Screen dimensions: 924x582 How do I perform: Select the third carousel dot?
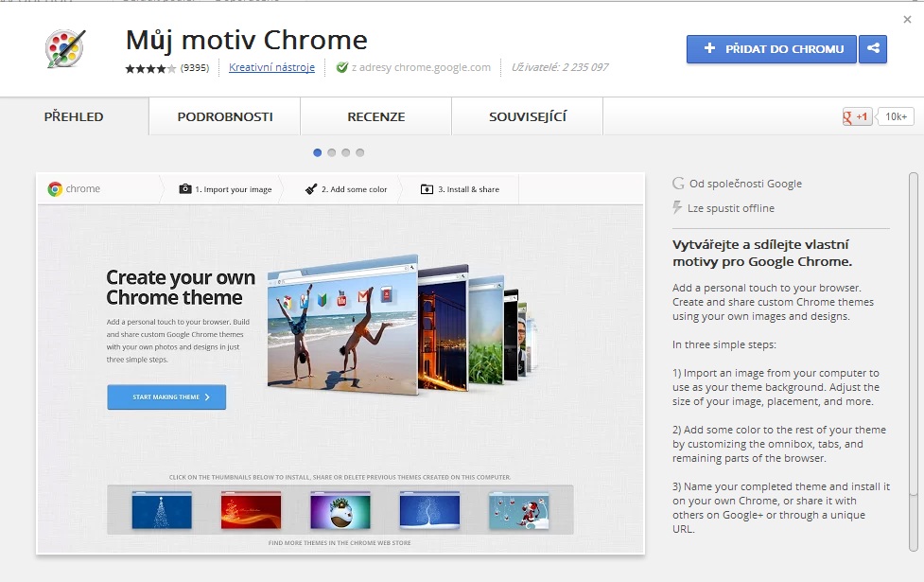[x=346, y=152]
